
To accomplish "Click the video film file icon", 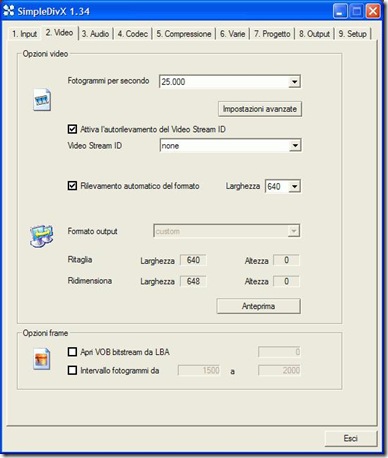I will pyautogui.click(x=42, y=99).
